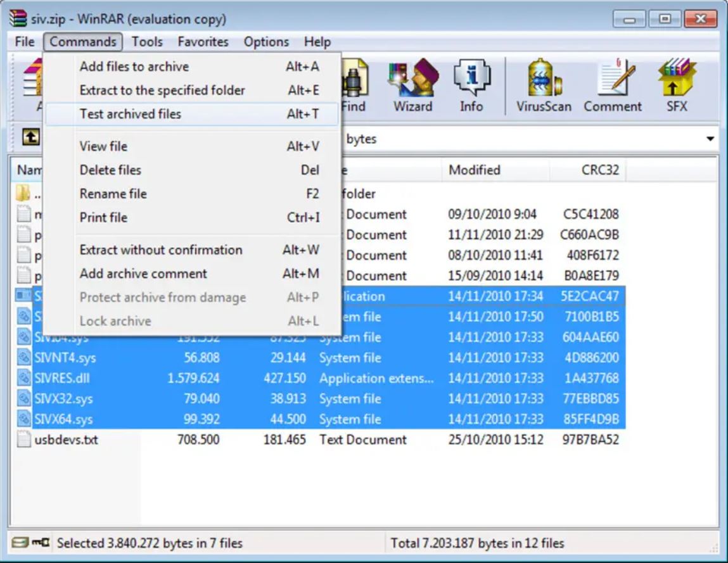
Task: Click the CRC32 value 5E2CAC47
Action: pos(590,296)
